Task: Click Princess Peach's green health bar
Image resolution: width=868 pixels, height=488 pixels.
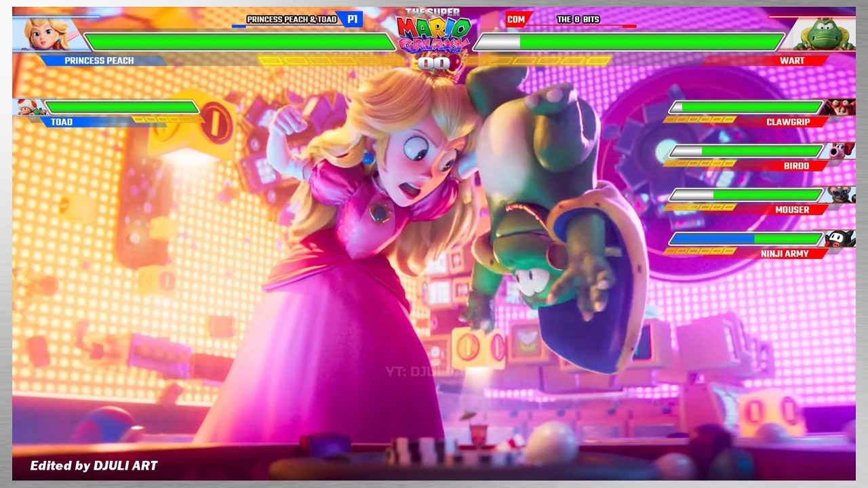Action: tap(239, 42)
